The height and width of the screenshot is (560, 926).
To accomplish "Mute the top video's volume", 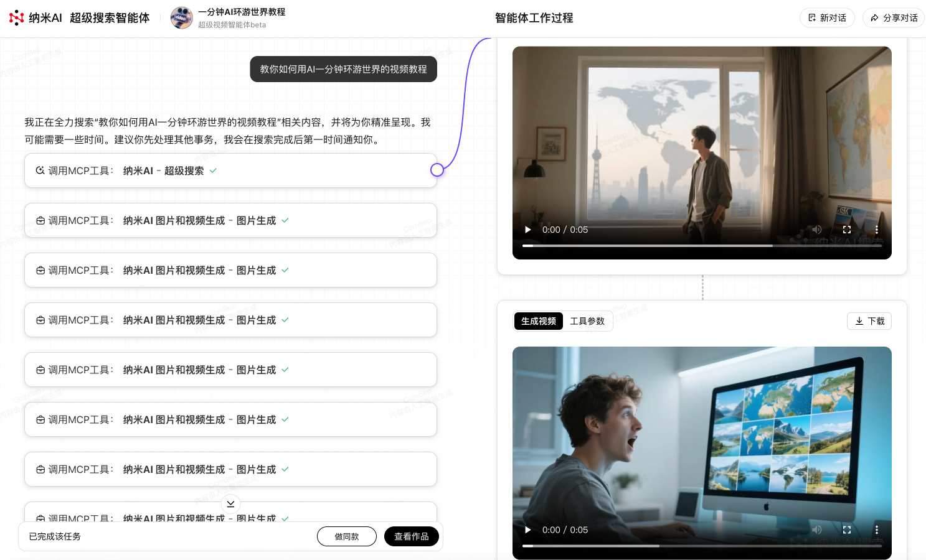I will [817, 230].
